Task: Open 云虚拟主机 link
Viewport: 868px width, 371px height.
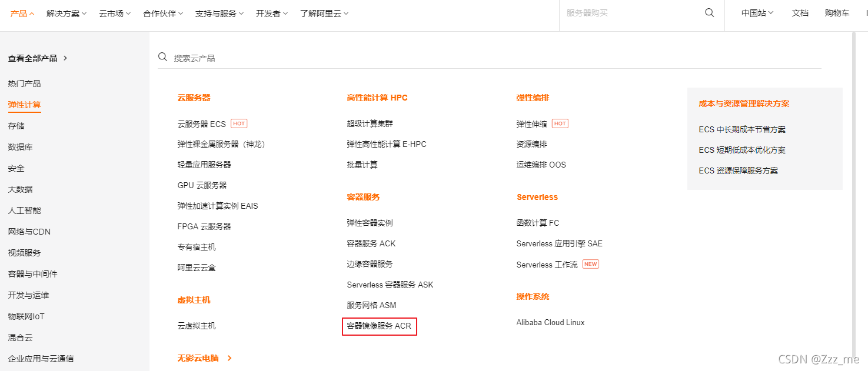Action: point(197,326)
